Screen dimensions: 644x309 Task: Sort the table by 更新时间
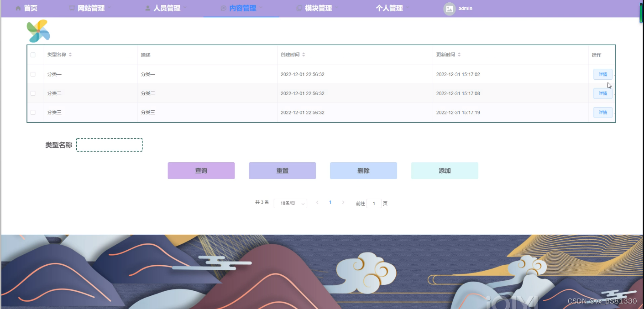click(459, 55)
